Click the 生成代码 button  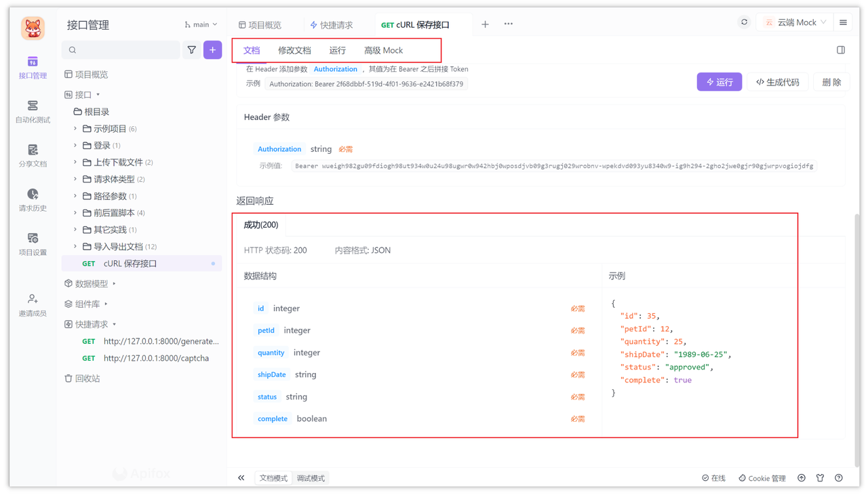(777, 82)
